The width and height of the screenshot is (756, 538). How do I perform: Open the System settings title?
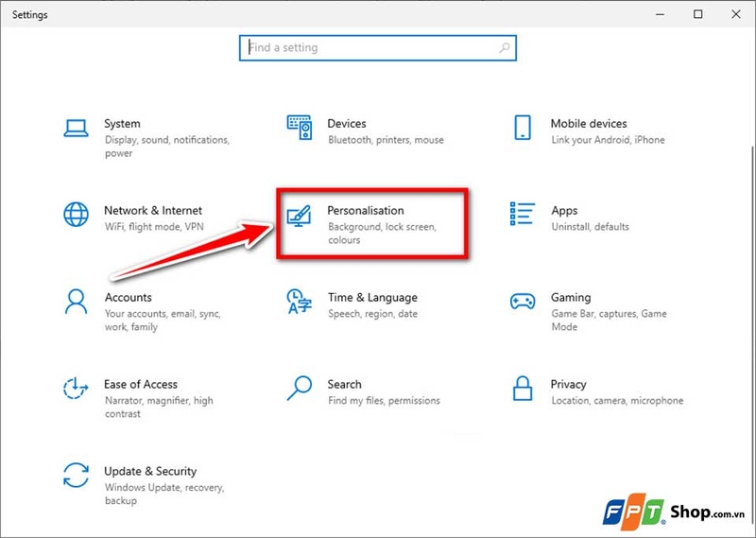123,124
